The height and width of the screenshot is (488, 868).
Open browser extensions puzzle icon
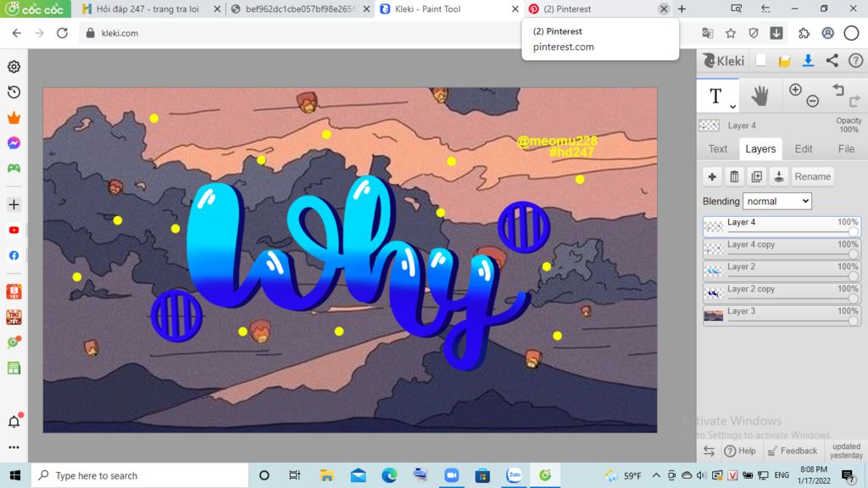click(804, 33)
